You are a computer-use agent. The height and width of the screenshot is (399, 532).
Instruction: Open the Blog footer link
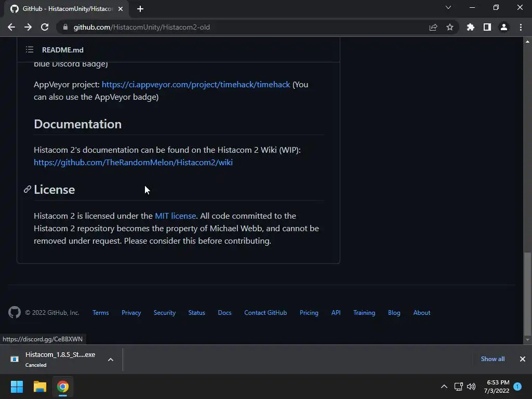tap(394, 312)
